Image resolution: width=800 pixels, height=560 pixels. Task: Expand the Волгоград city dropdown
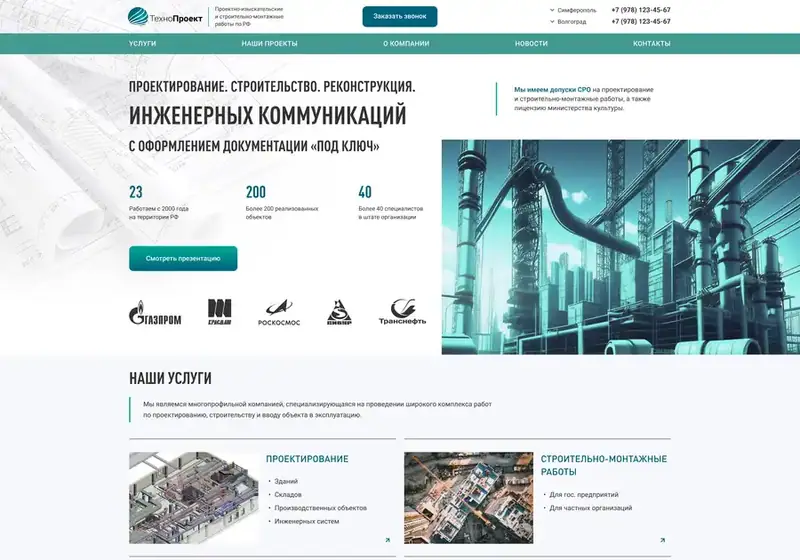point(568,22)
